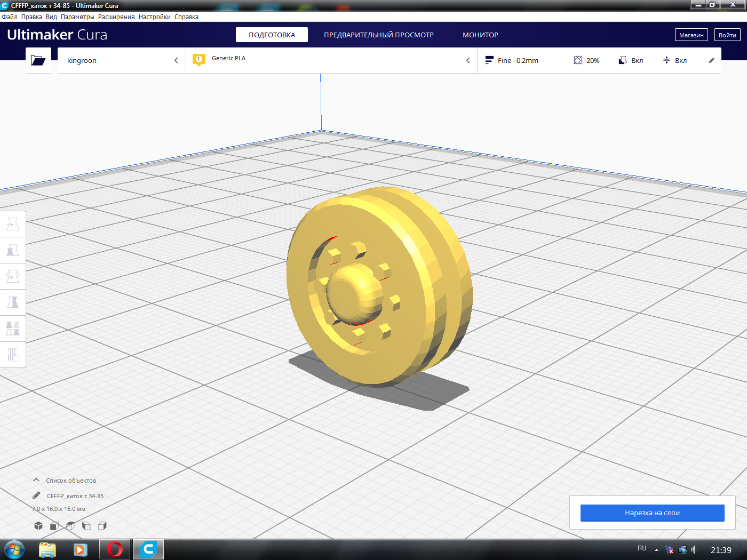The height and width of the screenshot is (560, 747).
Task: Open Windows Explorer from the taskbar
Action: (x=47, y=549)
